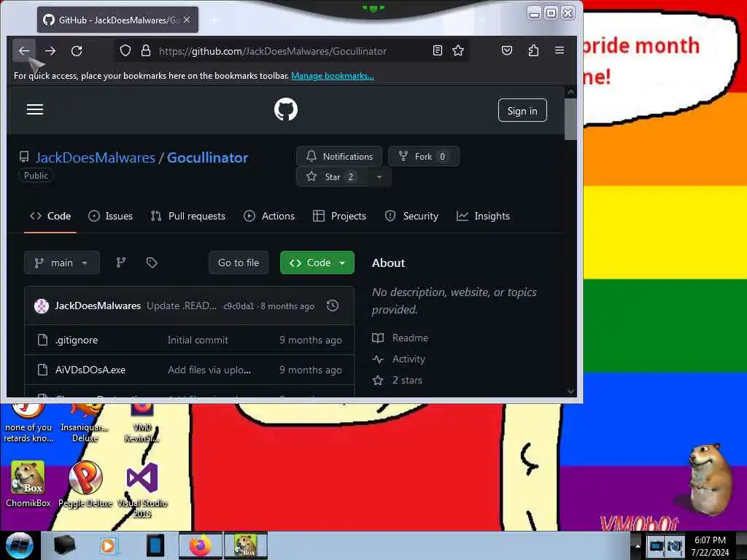Viewport: 747px width, 560px height.
Task: Open ChomikBox desktop shortcut
Action: tap(28, 484)
